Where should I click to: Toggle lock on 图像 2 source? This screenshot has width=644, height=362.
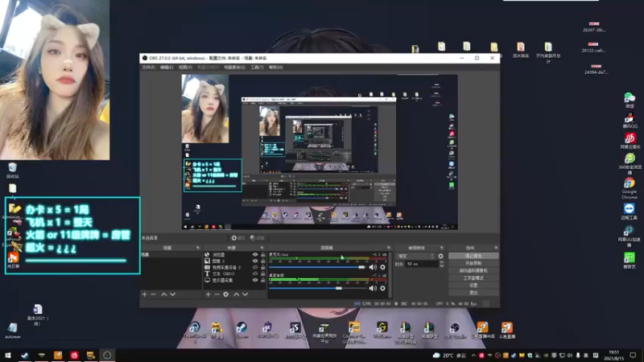tap(263, 261)
